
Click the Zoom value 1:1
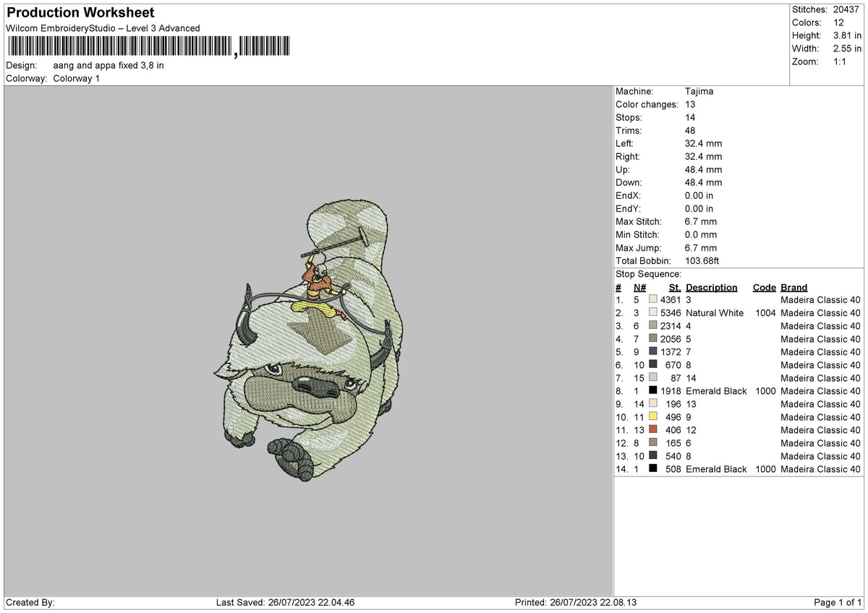coord(841,61)
